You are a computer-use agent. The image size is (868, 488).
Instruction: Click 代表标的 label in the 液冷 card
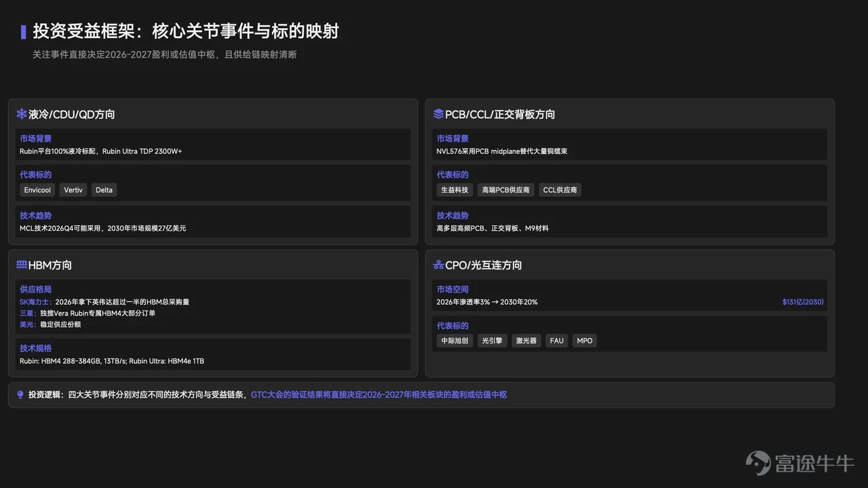35,174
